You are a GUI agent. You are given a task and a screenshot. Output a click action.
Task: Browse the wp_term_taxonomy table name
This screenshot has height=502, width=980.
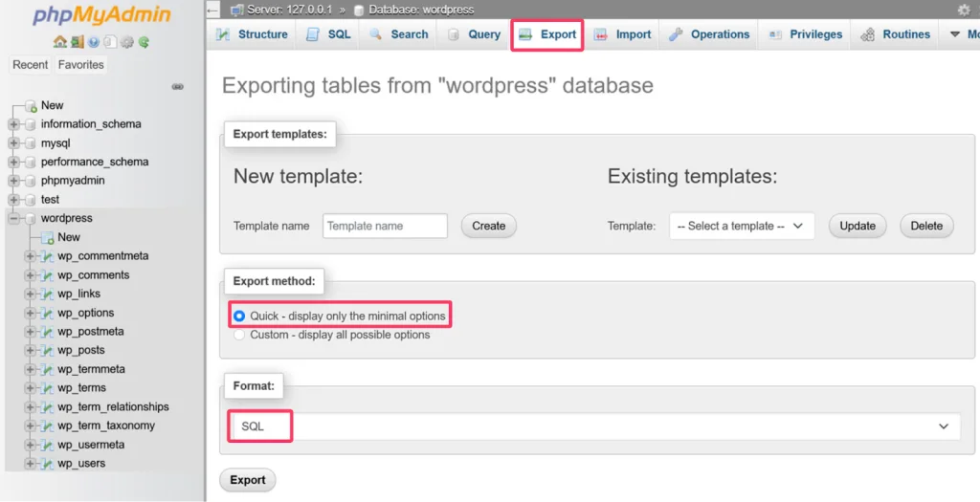point(106,426)
